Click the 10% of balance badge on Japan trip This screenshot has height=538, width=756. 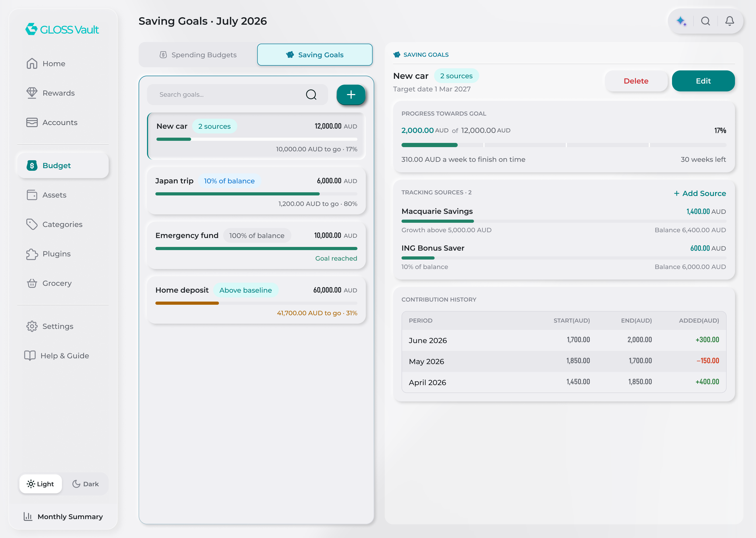229,181
